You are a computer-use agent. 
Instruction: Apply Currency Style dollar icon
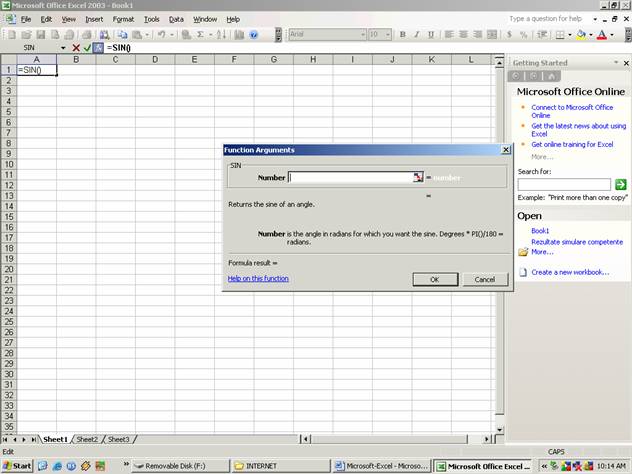coord(509,35)
